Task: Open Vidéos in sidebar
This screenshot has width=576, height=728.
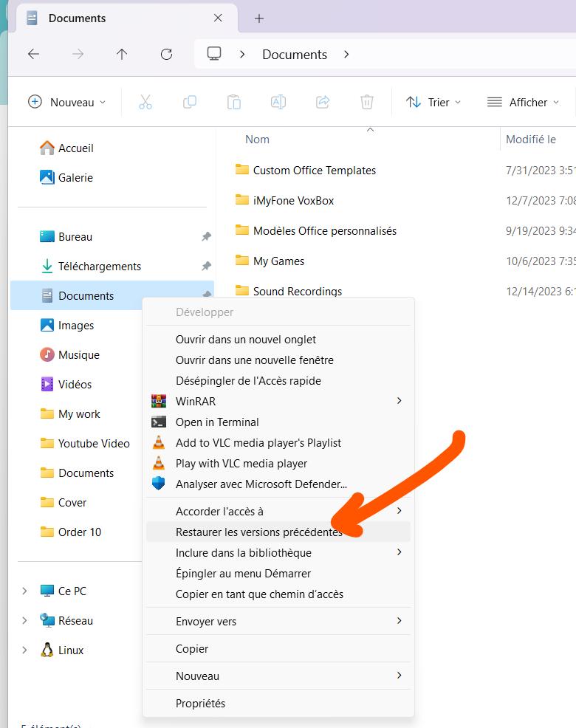Action: [x=66, y=385]
